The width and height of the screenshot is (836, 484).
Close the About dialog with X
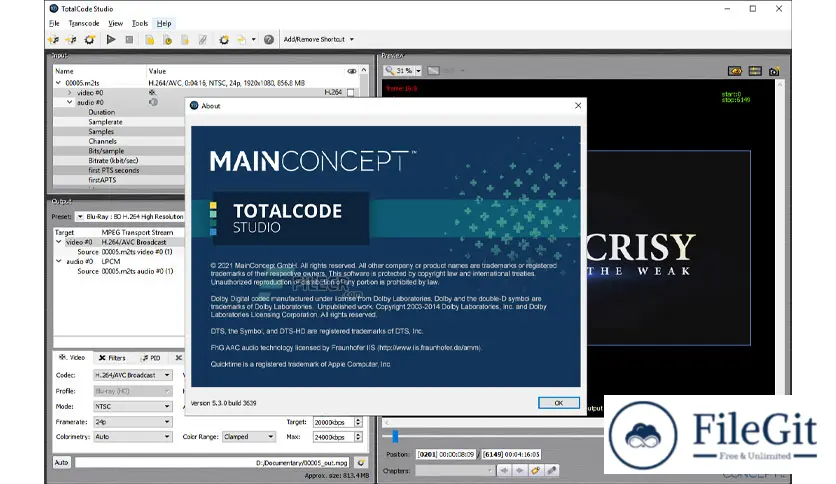[x=578, y=106]
